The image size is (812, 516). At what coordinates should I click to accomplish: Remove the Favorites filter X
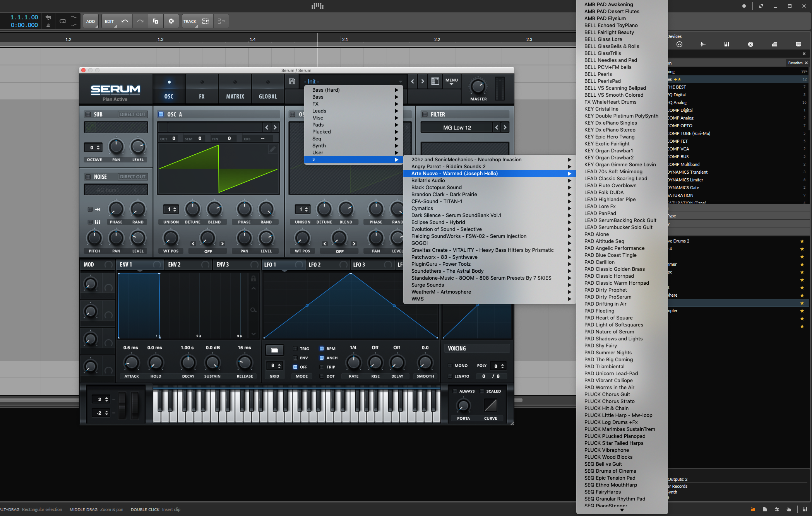[806, 63]
